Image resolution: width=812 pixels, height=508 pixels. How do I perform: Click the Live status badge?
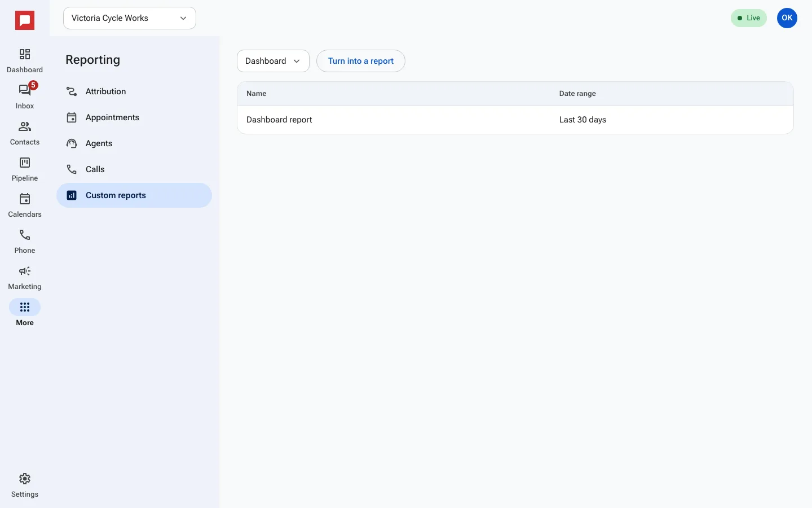[x=749, y=18]
